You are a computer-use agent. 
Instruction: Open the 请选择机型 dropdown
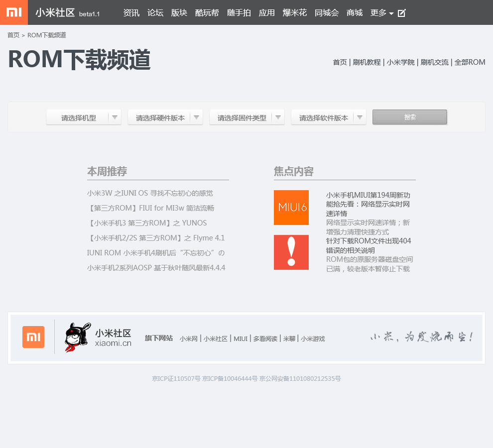[x=84, y=117]
